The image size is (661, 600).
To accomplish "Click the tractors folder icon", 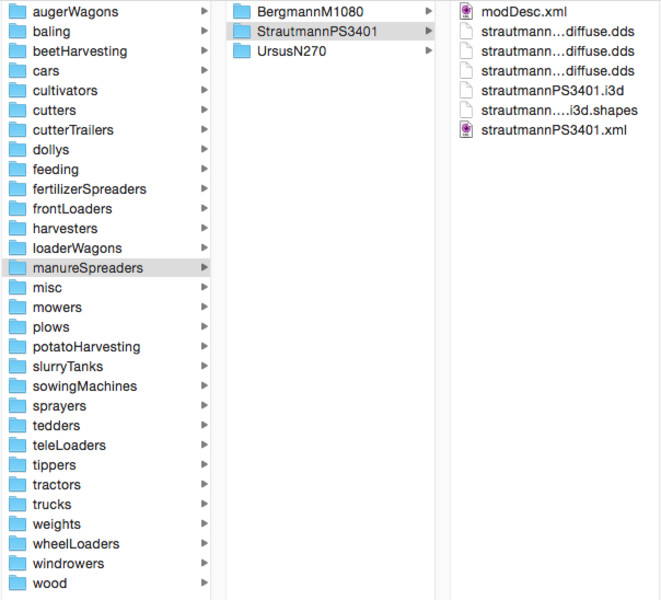I will point(17,485).
